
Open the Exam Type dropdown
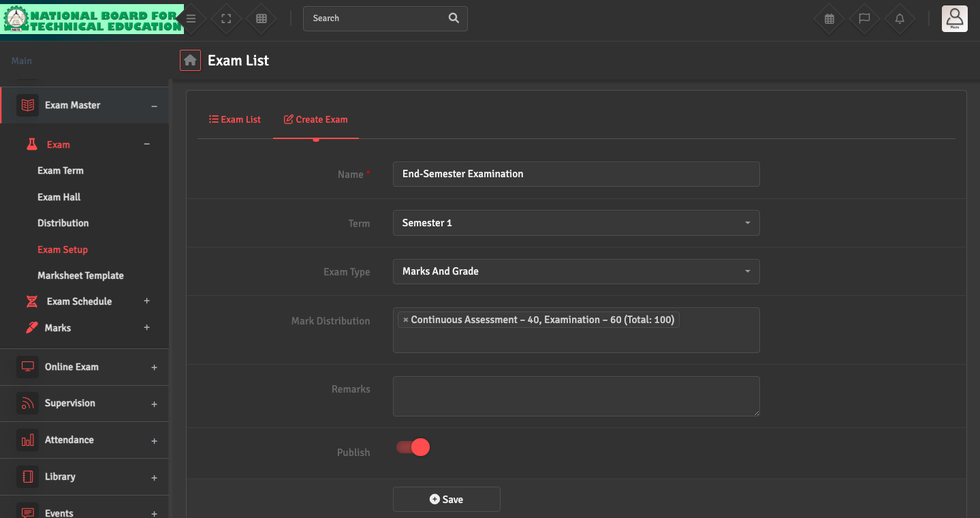click(575, 271)
